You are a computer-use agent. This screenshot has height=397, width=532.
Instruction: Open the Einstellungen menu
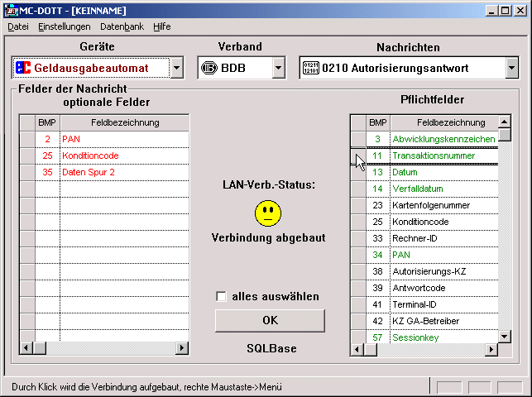click(65, 26)
